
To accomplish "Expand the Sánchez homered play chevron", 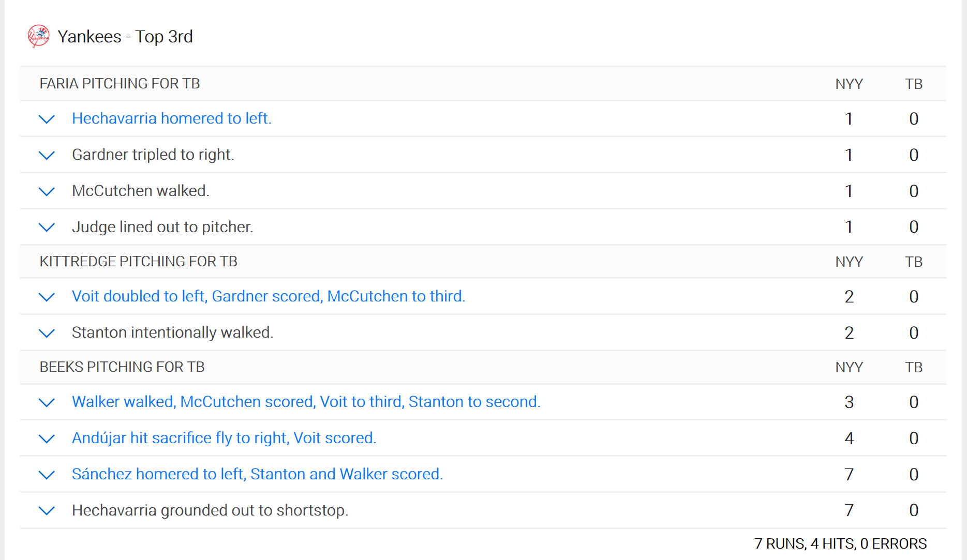I will click(x=47, y=475).
